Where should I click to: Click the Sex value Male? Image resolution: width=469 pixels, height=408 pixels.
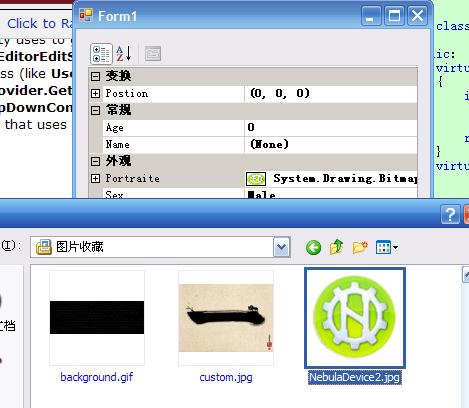(x=262, y=195)
